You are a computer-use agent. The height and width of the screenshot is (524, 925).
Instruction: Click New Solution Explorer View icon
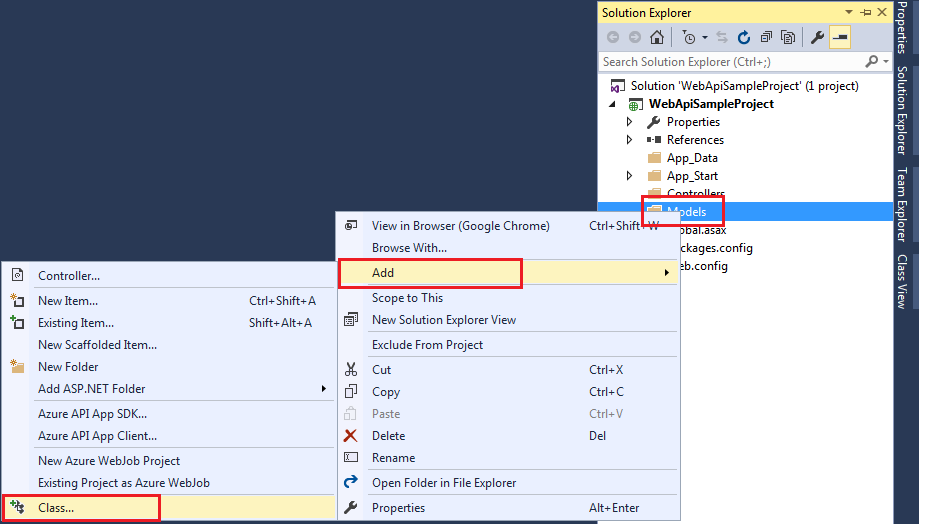coord(351,320)
